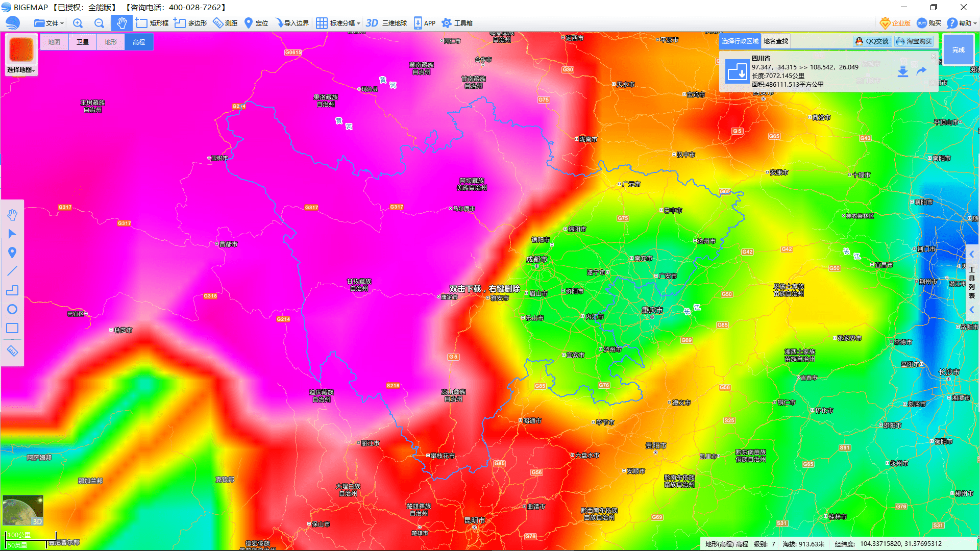The height and width of the screenshot is (551, 980).
Task: Switch to the 地形 terrain layer tab
Action: coord(110,42)
